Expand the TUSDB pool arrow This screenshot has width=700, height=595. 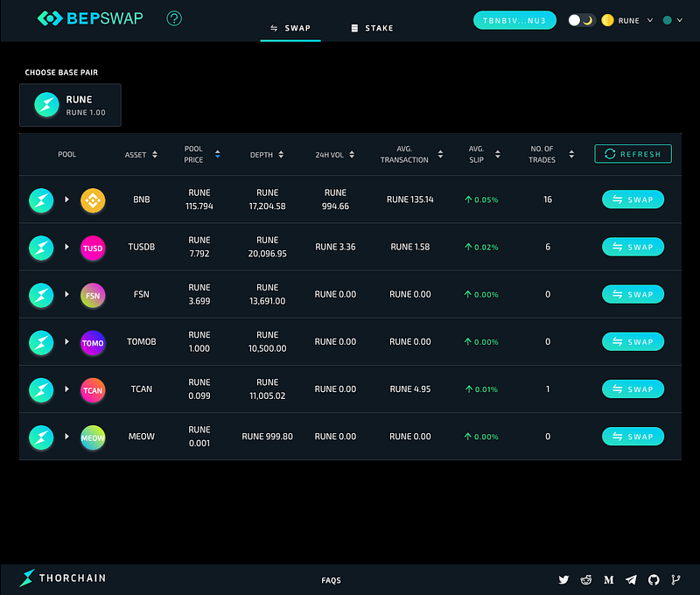[x=67, y=247]
